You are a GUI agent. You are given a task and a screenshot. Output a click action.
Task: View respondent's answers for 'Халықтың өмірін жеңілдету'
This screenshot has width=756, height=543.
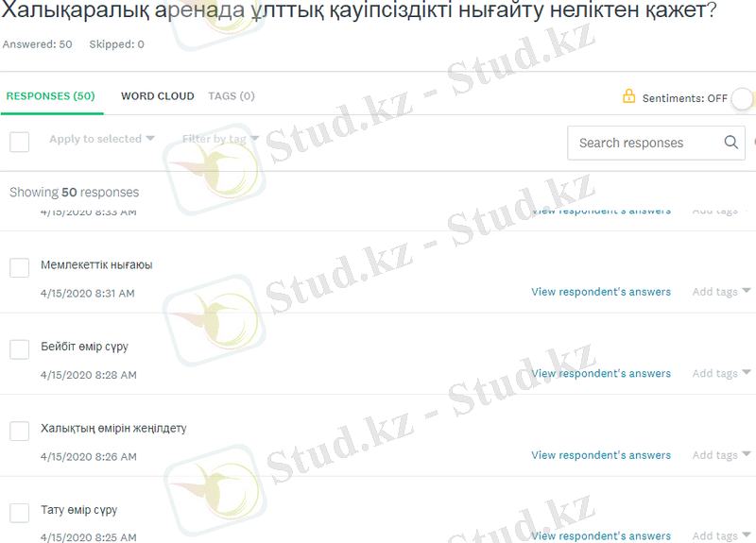[x=601, y=455]
